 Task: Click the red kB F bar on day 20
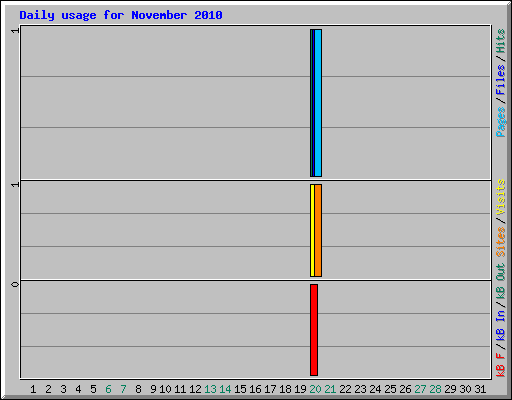pos(314,330)
